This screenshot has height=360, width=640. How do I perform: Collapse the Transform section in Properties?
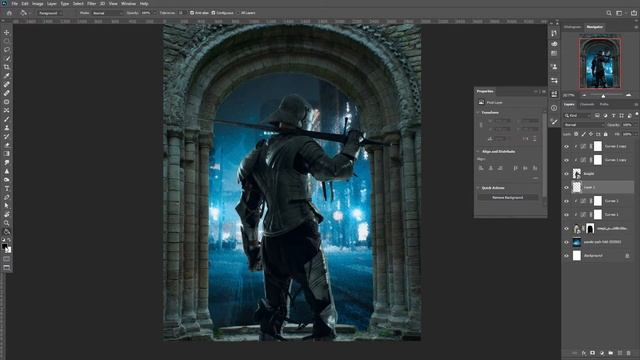point(478,112)
